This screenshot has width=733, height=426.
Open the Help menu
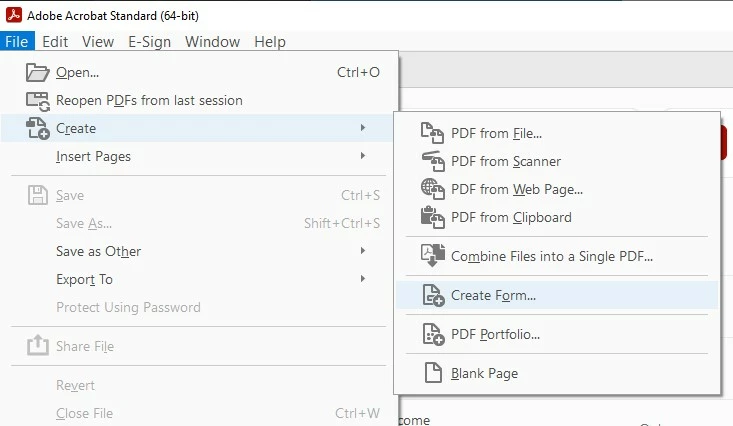click(270, 42)
